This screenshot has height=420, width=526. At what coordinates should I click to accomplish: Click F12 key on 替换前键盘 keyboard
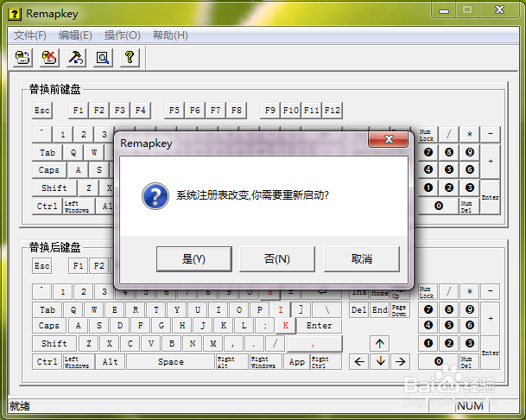point(333,111)
